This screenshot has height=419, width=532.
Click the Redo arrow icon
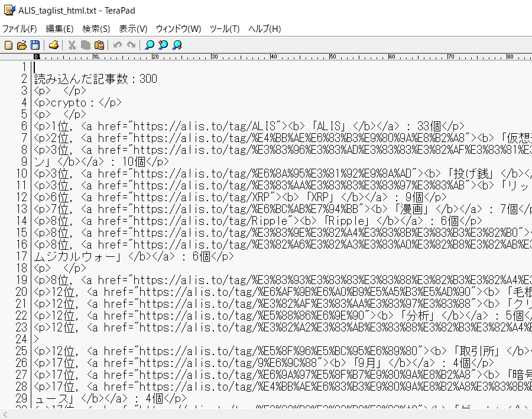click(x=131, y=45)
